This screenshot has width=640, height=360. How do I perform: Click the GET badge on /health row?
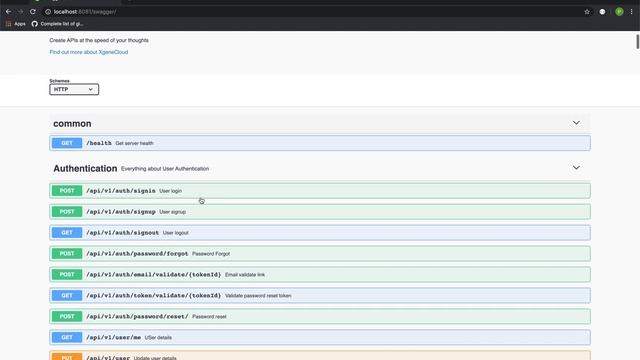click(67, 143)
